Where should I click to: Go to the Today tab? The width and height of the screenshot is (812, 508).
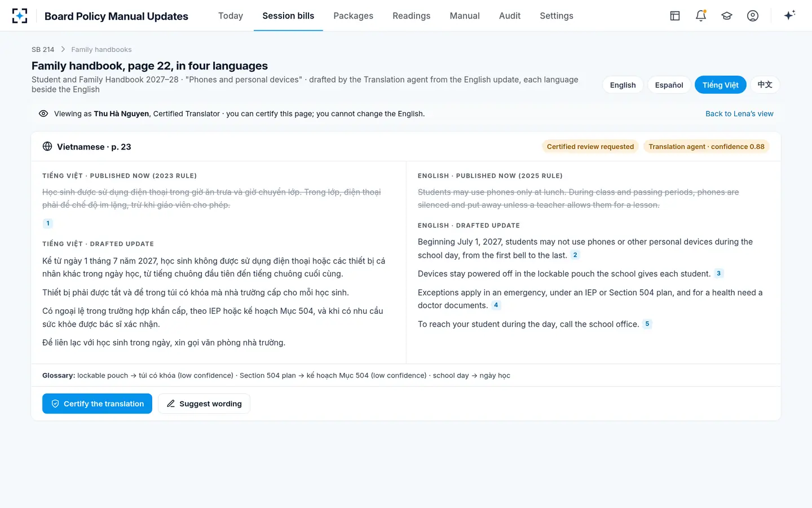(231, 16)
